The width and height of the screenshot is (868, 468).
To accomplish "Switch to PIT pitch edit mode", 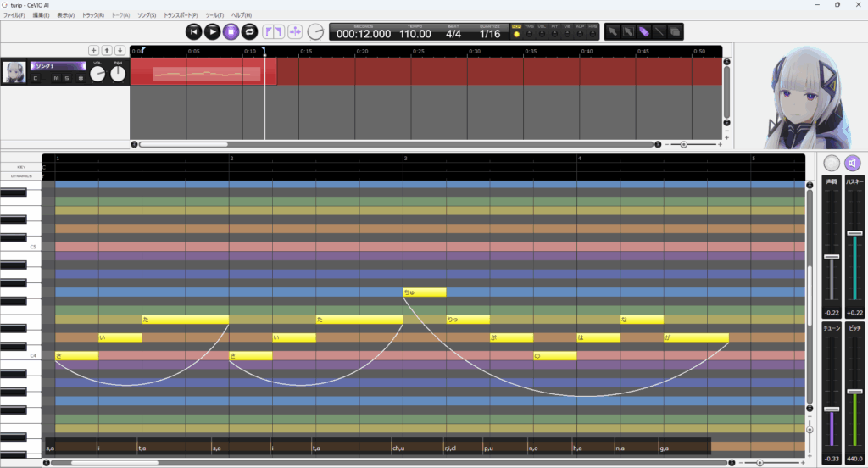I will [x=554, y=31].
